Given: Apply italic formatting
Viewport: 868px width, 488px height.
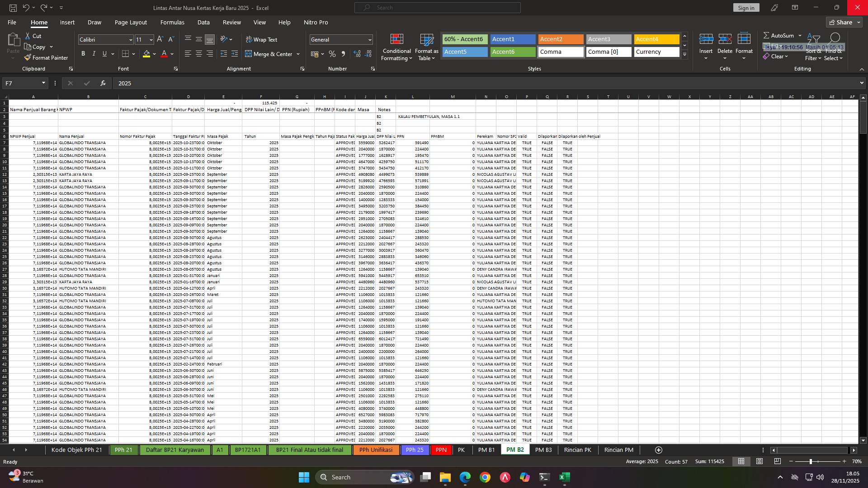Looking at the screenshot, I should [x=94, y=53].
